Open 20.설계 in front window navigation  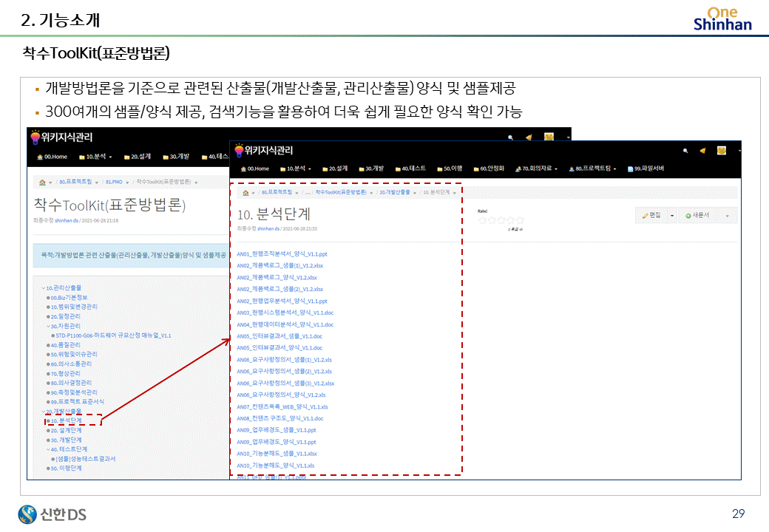pos(335,168)
